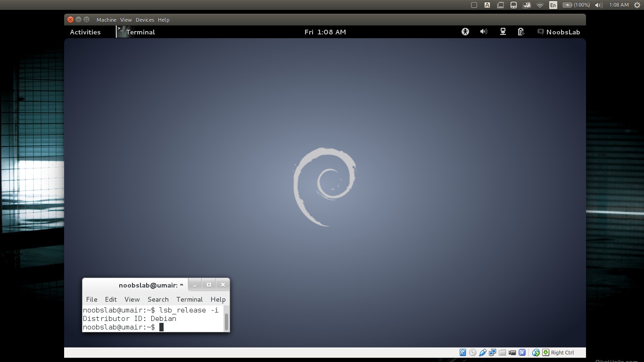Click the host panel 'A' indicator

click(x=487, y=5)
